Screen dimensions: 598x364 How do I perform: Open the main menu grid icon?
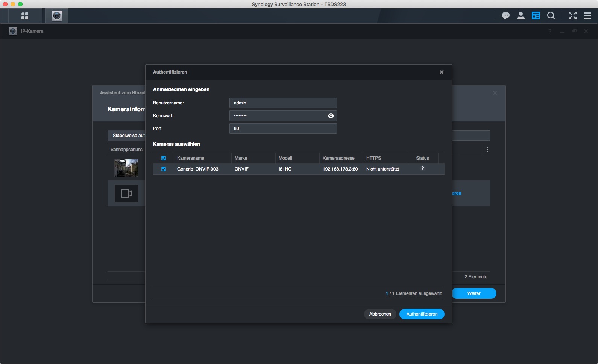click(x=25, y=16)
